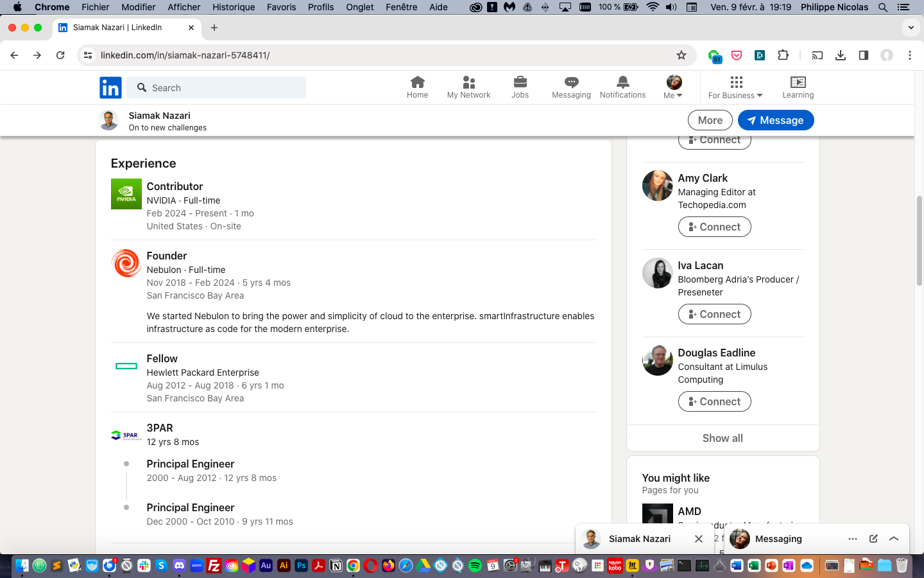The image size is (924, 578).
Task: Open the Onglet menu
Action: click(x=360, y=7)
